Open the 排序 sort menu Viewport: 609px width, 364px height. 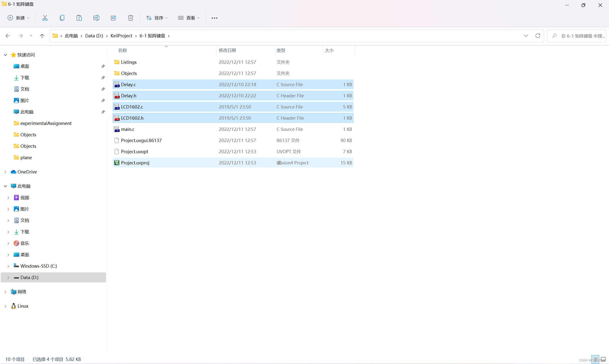pyautogui.click(x=157, y=18)
